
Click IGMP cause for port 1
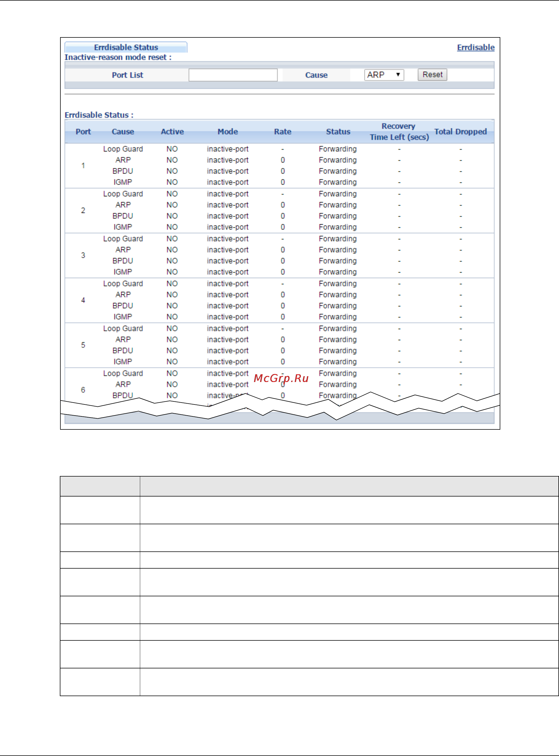pos(123,182)
